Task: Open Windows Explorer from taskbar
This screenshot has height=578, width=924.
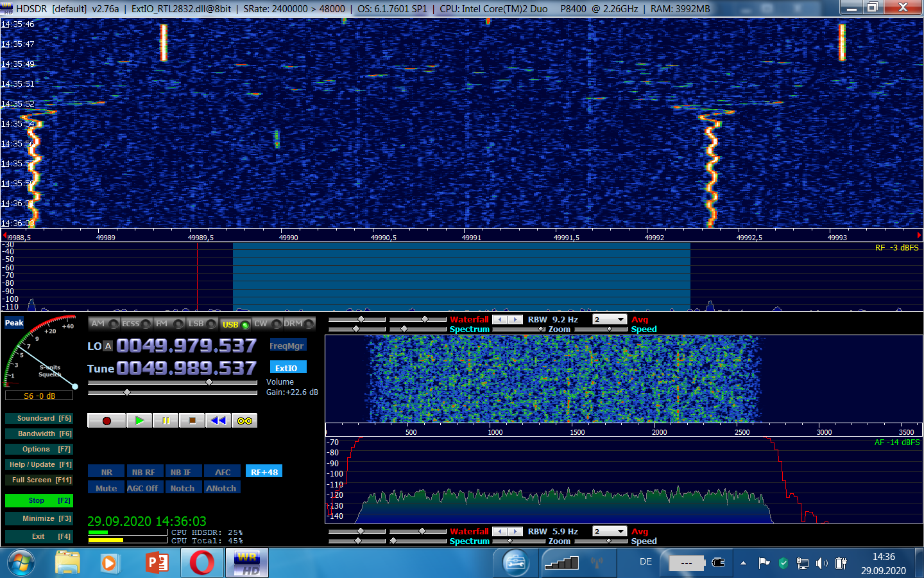Action: pyautogui.click(x=67, y=563)
